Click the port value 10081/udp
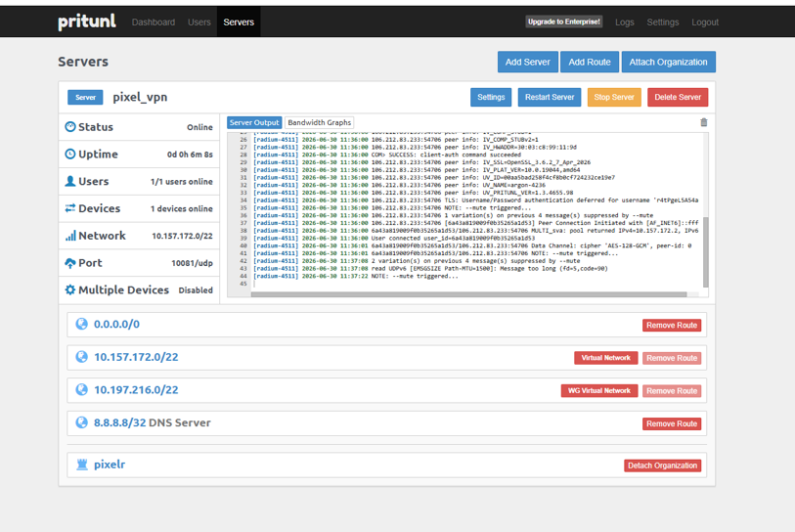This screenshot has height=532, width=795. (192, 263)
